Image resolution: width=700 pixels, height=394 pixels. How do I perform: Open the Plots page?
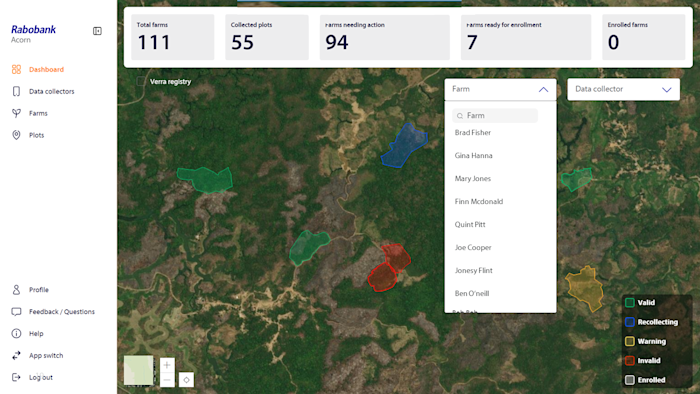click(36, 135)
